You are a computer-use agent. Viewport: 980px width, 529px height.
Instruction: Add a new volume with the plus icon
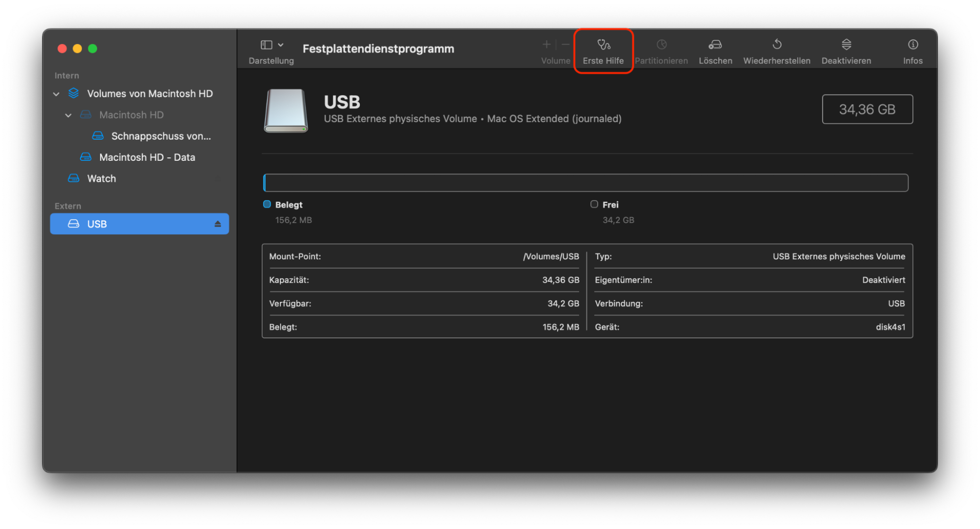(546, 44)
